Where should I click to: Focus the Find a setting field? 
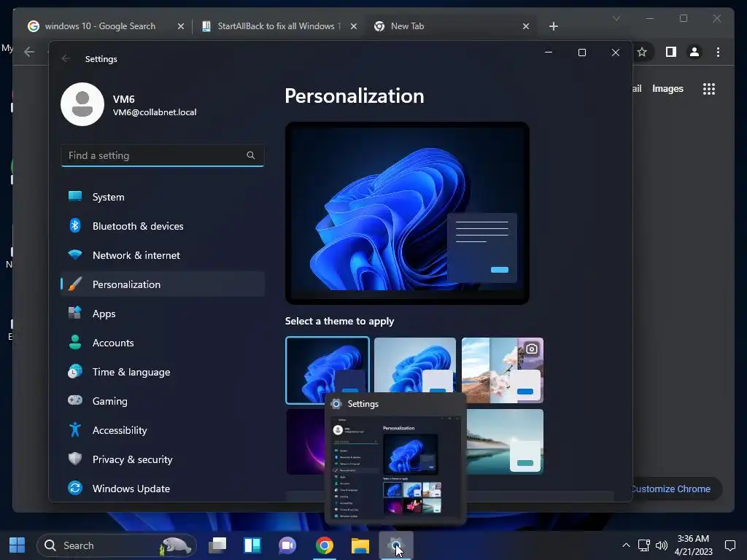(163, 155)
